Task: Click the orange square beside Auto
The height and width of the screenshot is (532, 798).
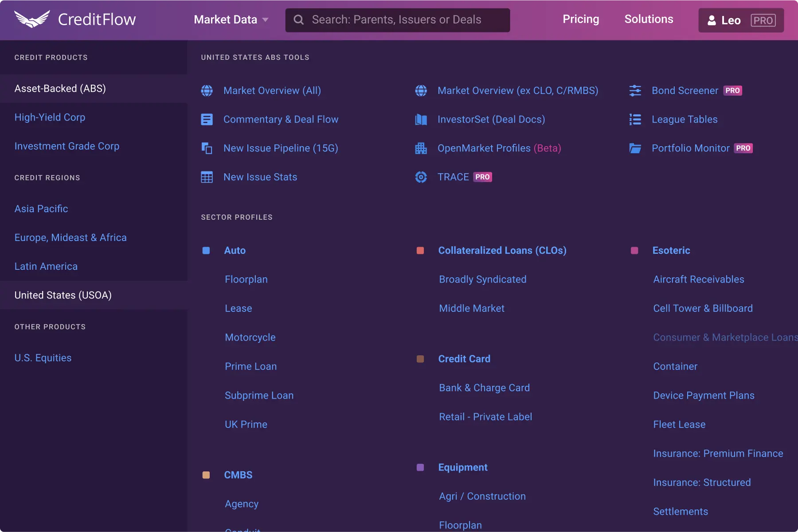Action: click(206, 250)
